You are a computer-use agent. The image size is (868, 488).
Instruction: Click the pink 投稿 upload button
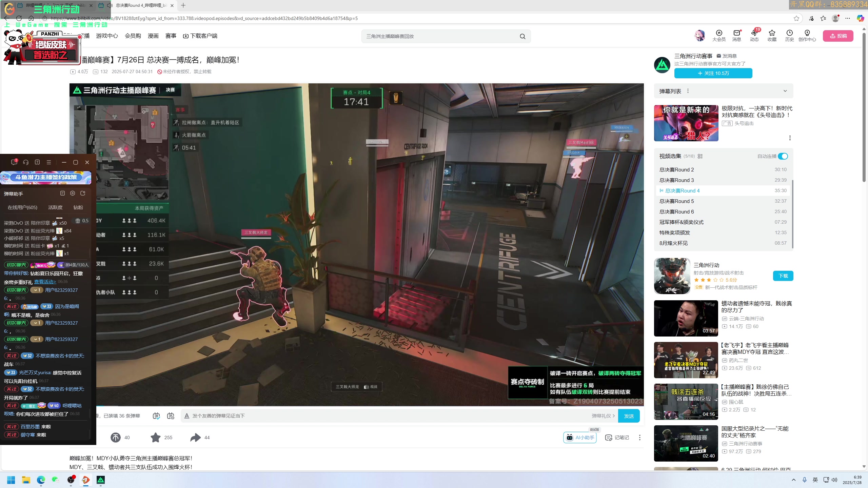tap(838, 36)
